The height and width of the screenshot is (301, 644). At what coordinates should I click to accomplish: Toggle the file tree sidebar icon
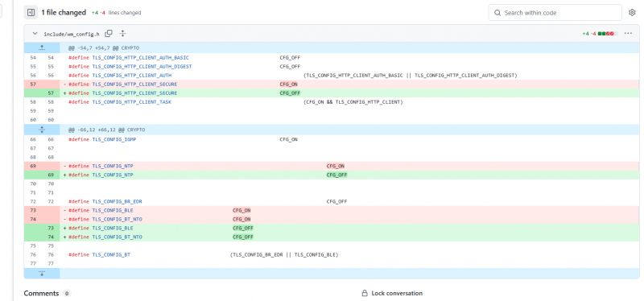click(31, 13)
